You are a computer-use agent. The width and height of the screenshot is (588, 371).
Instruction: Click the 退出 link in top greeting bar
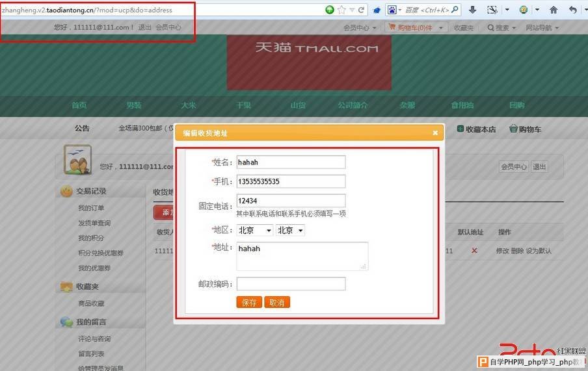pyautogui.click(x=145, y=27)
